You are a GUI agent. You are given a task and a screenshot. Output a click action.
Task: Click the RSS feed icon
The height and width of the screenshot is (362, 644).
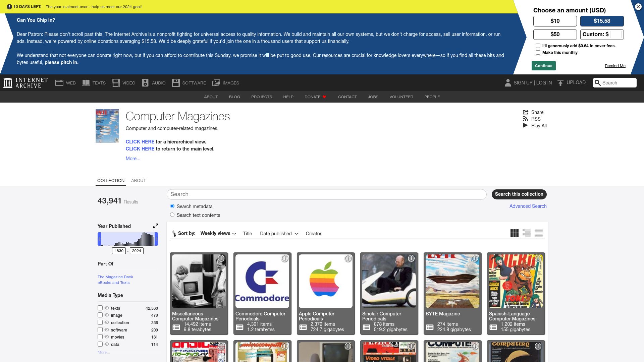(x=525, y=119)
